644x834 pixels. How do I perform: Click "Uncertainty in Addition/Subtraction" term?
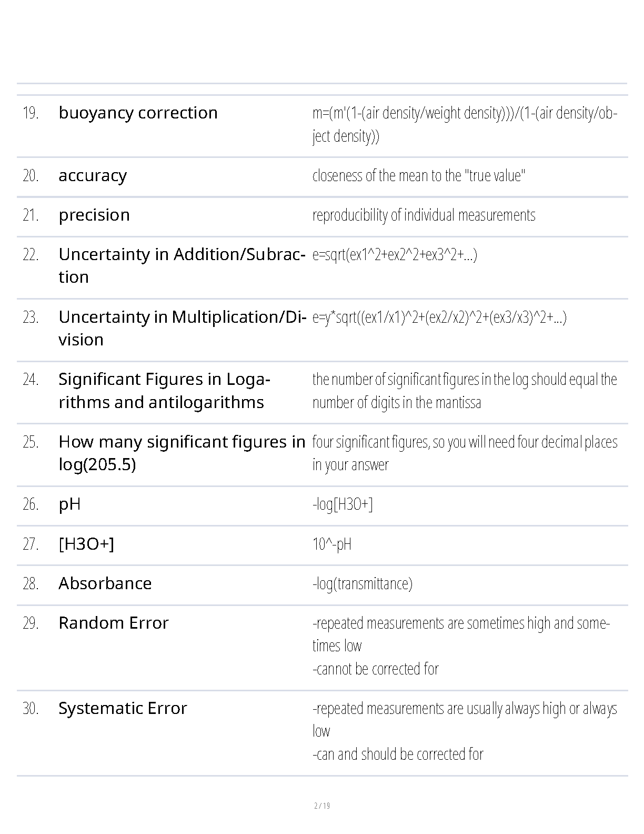pyautogui.click(x=182, y=265)
